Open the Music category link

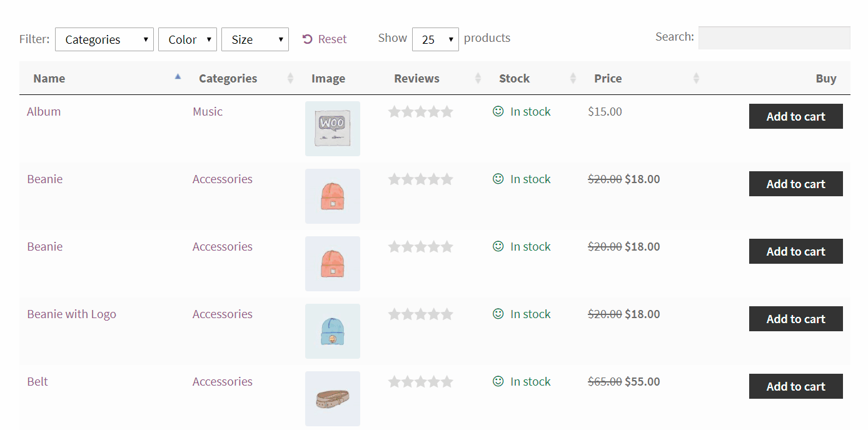click(208, 112)
